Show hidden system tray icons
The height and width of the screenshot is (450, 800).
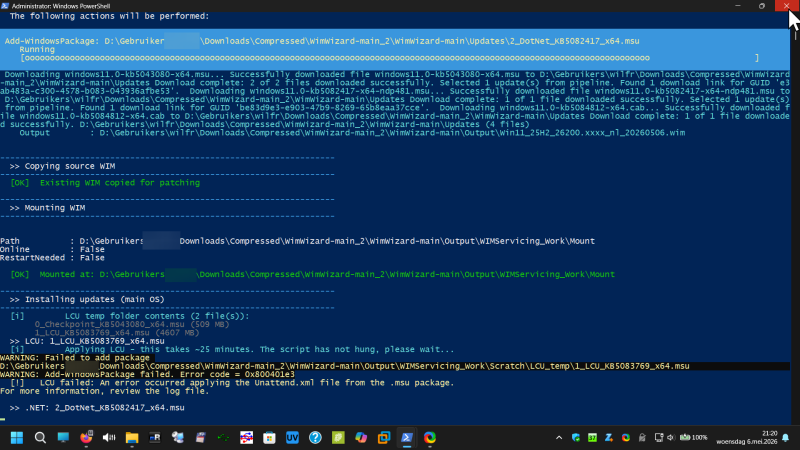[559, 438]
